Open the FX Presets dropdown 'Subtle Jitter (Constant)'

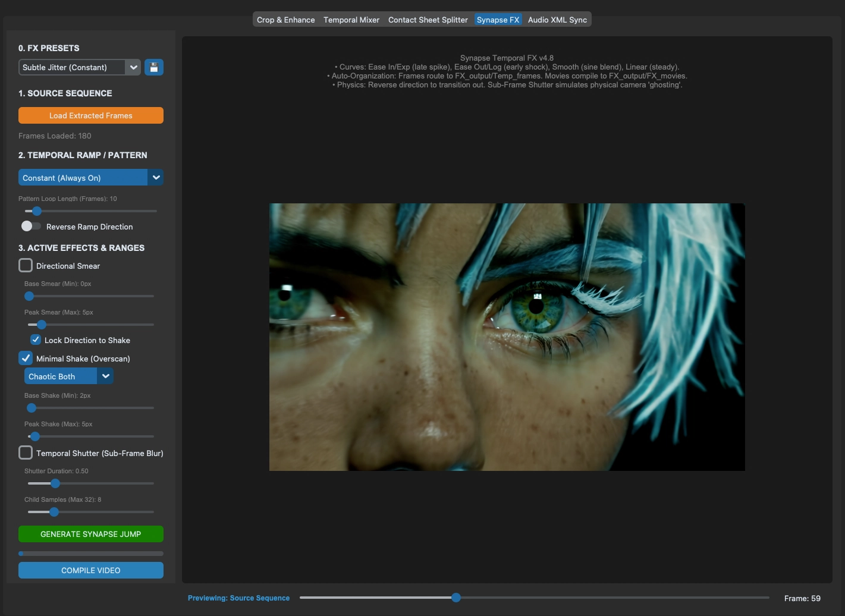click(x=80, y=67)
